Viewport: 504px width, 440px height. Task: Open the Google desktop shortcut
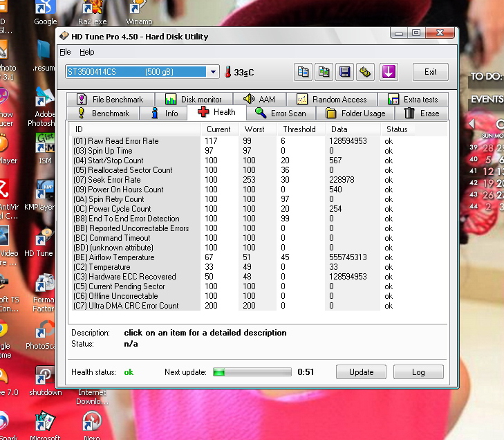(x=46, y=13)
